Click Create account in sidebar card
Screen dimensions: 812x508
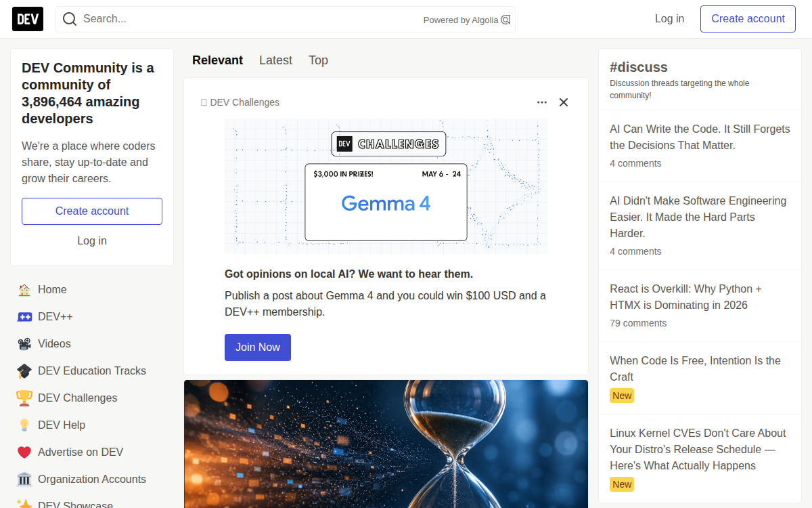click(x=92, y=211)
